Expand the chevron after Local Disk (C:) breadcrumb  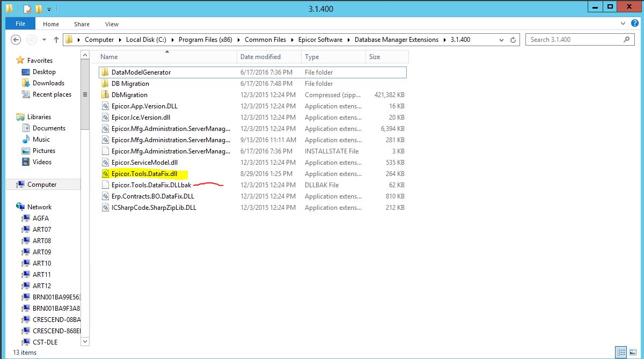[x=173, y=40]
